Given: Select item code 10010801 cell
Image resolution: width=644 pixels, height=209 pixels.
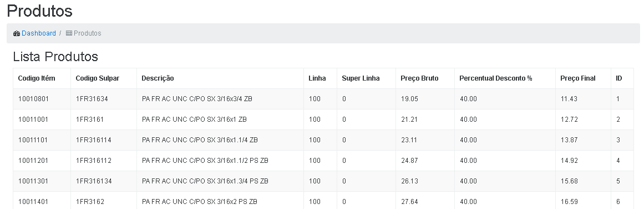Looking at the screenshot, I should click(x=42, y=99).
